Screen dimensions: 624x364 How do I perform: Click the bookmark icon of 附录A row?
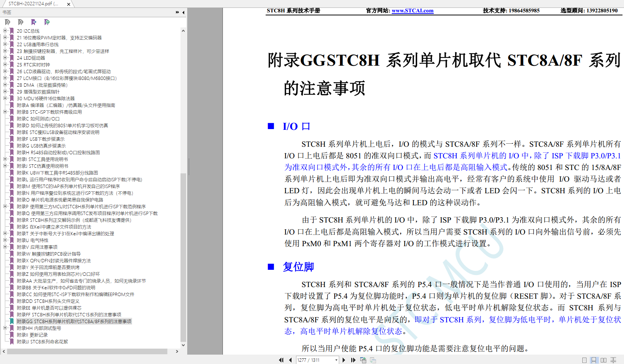(x=12, y=105)
